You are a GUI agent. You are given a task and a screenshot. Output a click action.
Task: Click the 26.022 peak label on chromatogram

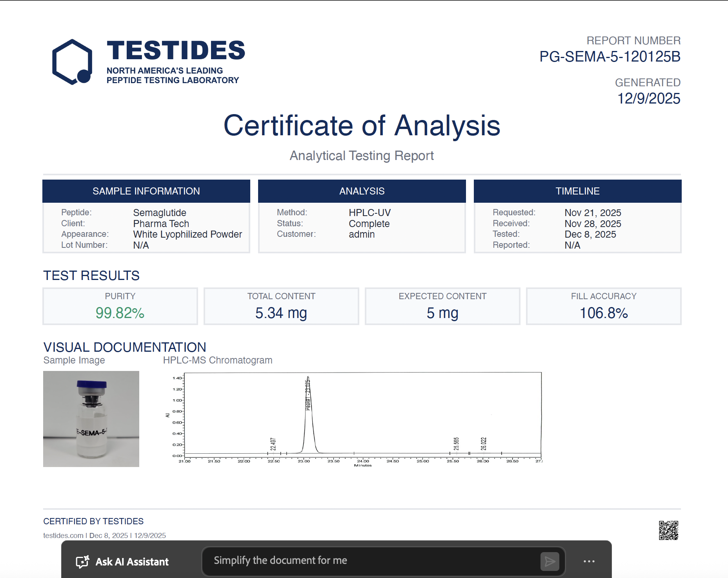484,443
